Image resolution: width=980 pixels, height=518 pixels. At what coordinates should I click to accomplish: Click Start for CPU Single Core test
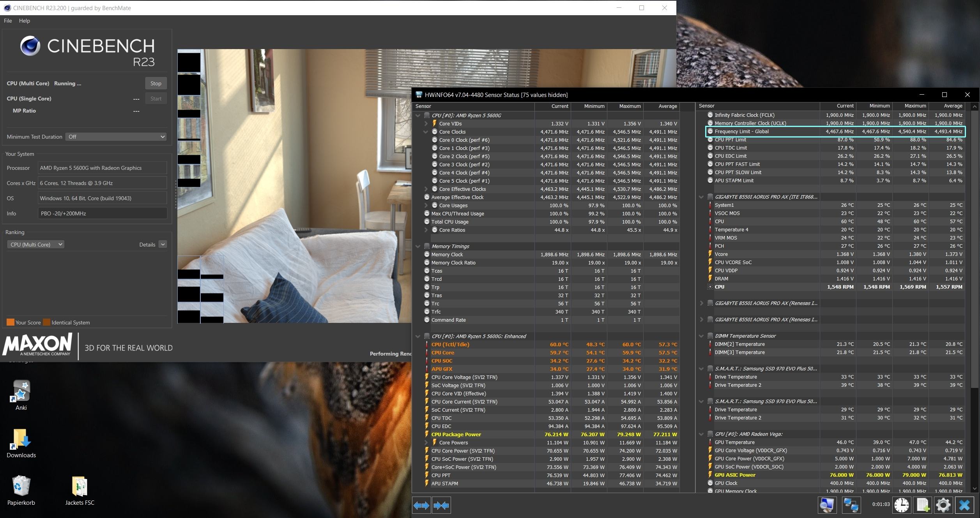pyautogui.click(x=156, y=99)
